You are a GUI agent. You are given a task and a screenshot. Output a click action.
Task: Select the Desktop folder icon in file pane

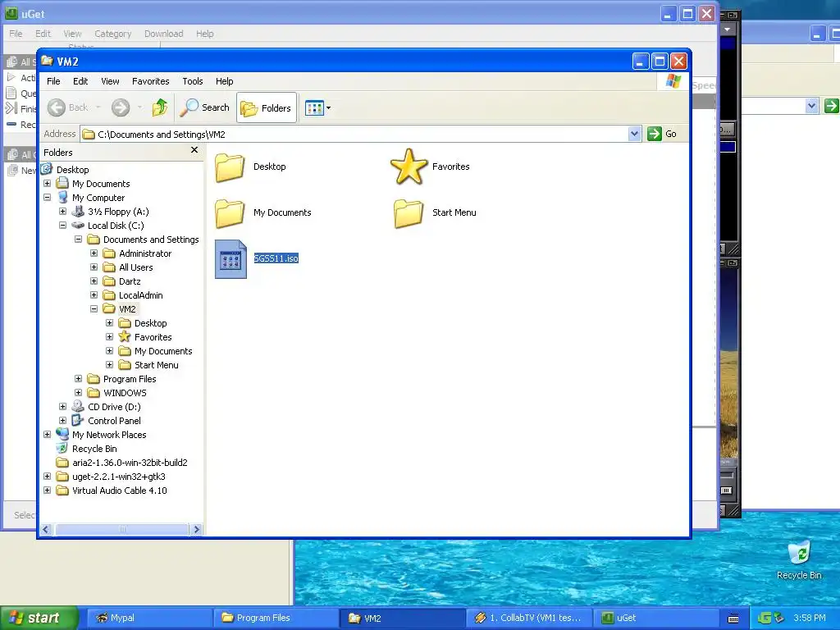point(230,167)
